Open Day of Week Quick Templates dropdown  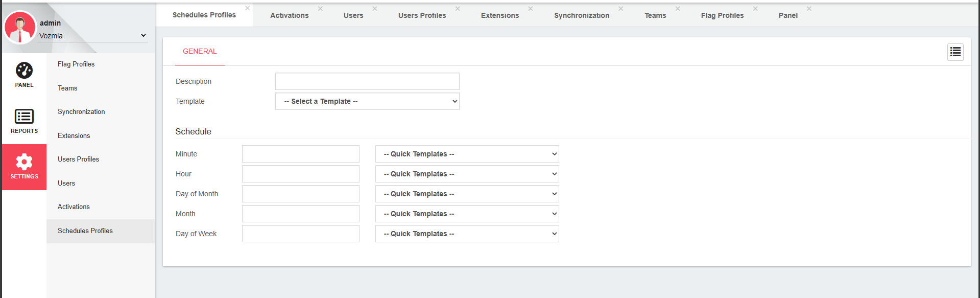467,234
